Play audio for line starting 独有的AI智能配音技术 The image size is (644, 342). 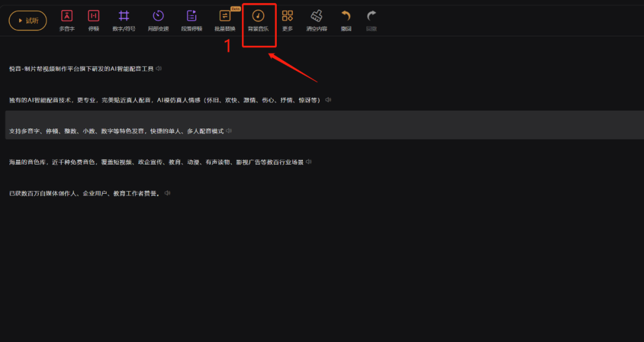click(x=328, y=100)
